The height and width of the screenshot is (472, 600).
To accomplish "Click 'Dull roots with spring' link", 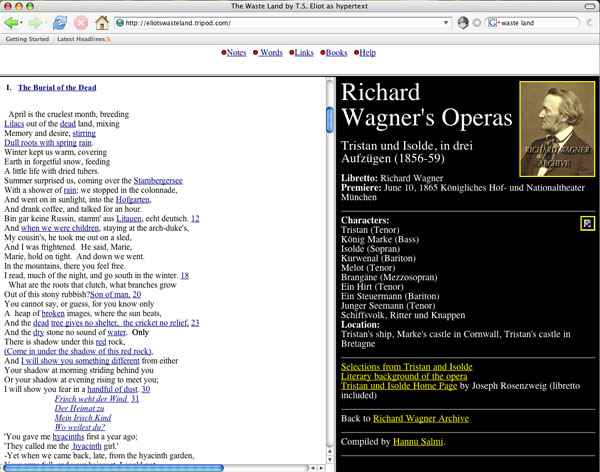I will (x=41, y=143).
